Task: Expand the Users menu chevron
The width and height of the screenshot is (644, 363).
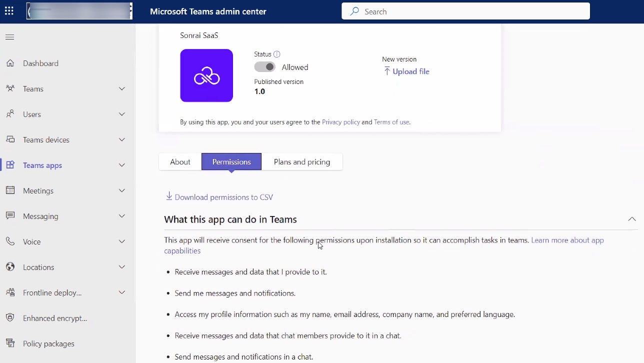Action: click(122, 114)
